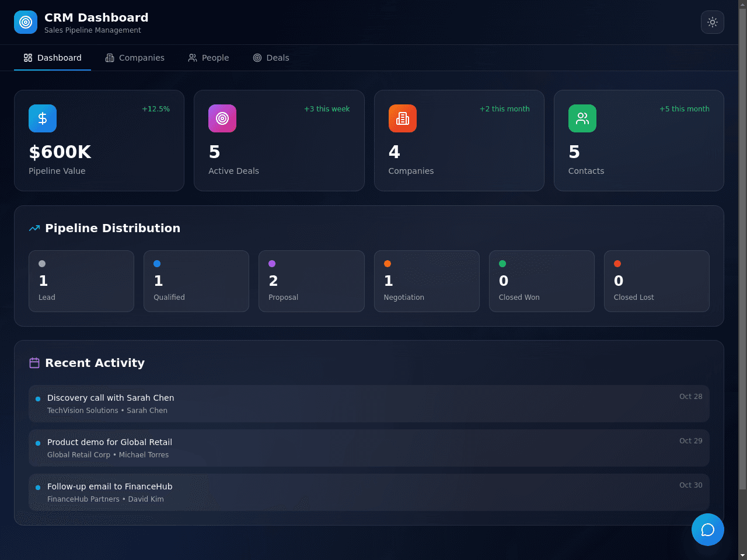747x560 pixels.
Task: Click the red Closed Lost status dot
Action: pos(617,264)
